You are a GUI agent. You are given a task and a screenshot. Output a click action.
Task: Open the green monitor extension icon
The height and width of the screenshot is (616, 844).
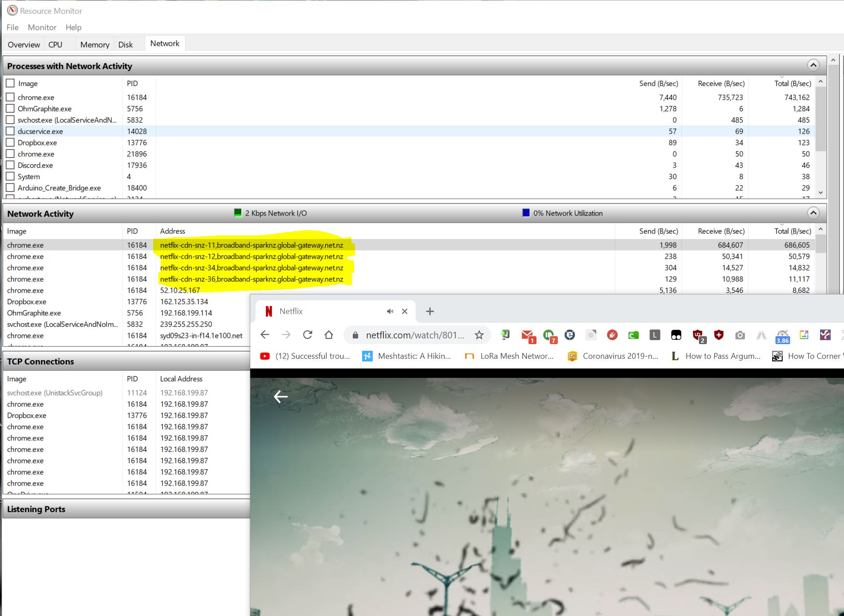505,335
